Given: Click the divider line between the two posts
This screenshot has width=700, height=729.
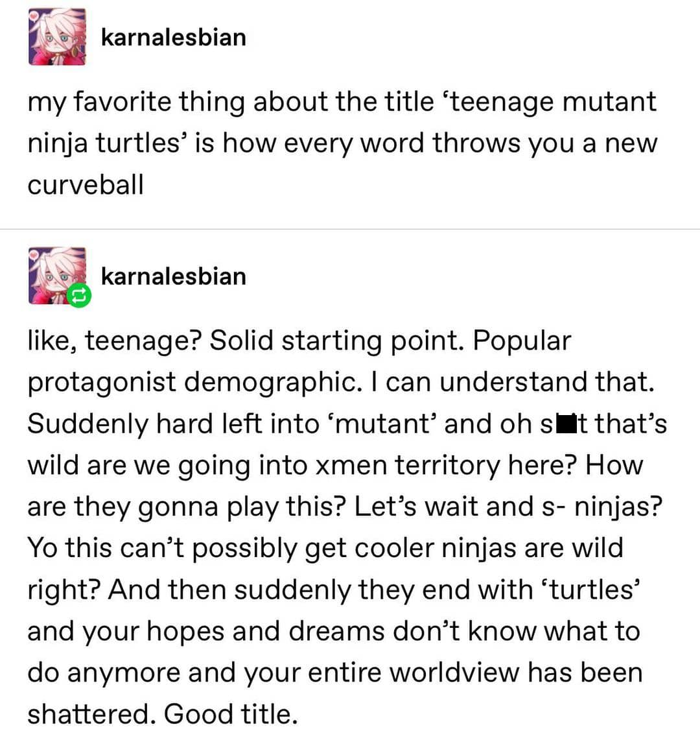Looking at the screenshot, I should [350, 229].
